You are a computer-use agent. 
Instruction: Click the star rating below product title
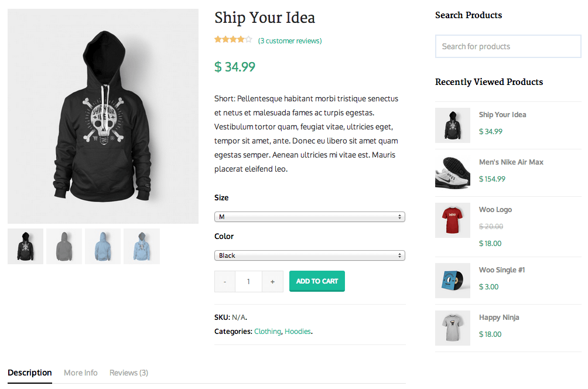click(233, 39)
